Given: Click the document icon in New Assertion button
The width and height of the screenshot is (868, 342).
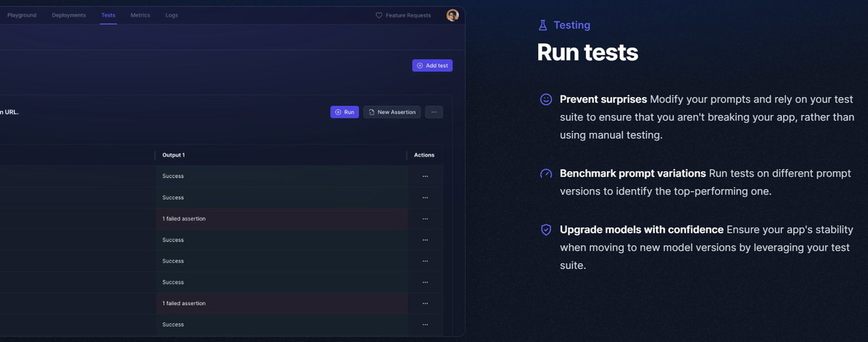Looking at the screenshot, I should pyautogui.click(x=372, y=112).
